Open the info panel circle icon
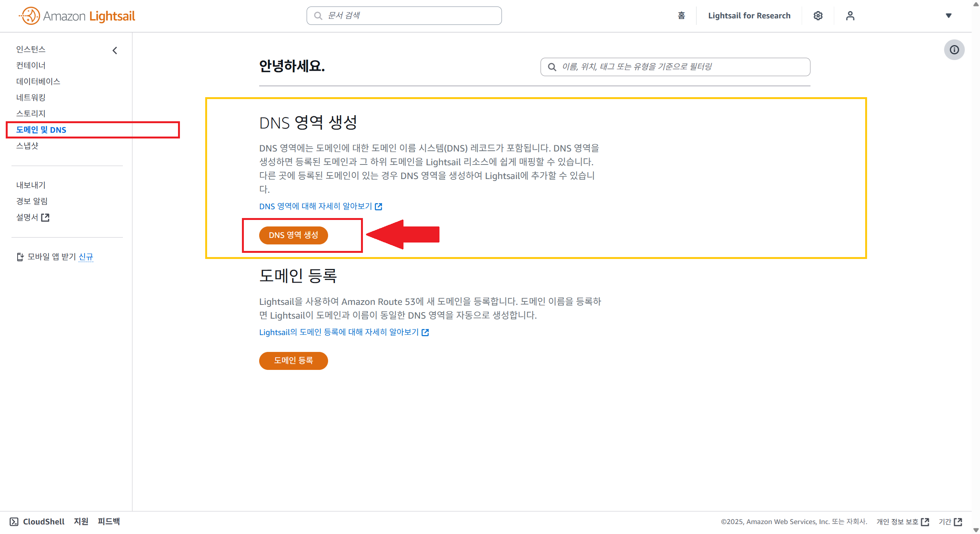The width and height of the screenshot is (980, 534). coord(954,50)
